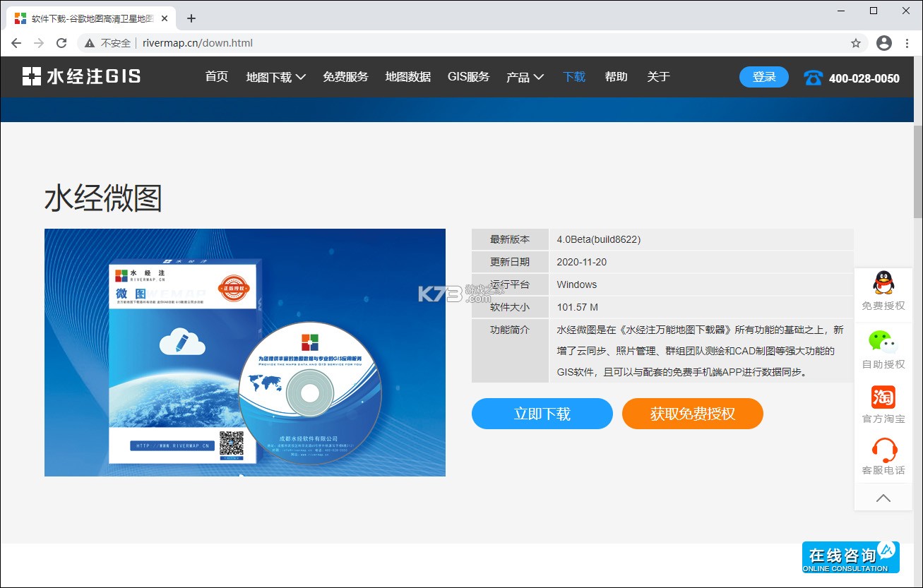Click the QQ penguin 免费授权 icon
The height and width of the screenshot is (588, 923).
point(883,283)
